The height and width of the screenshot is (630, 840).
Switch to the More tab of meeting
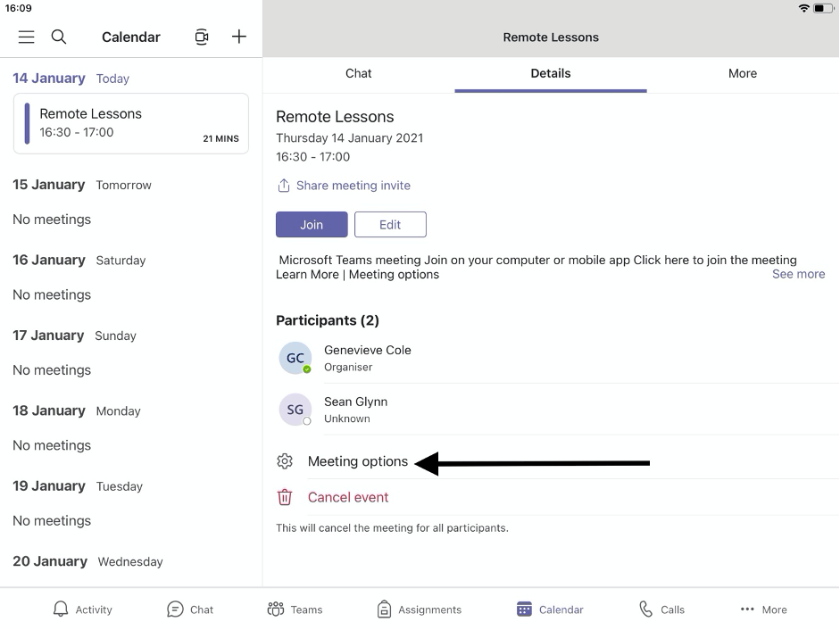point(743,73)
